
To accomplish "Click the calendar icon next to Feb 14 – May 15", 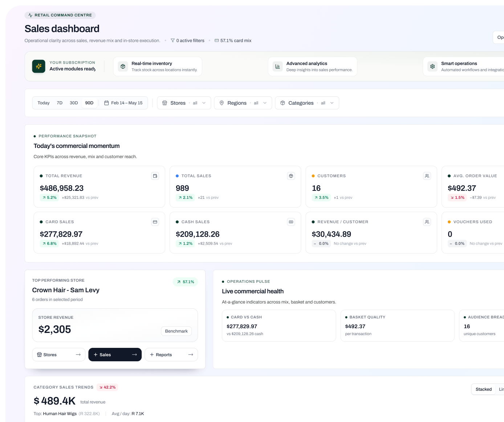I will 107,103.
